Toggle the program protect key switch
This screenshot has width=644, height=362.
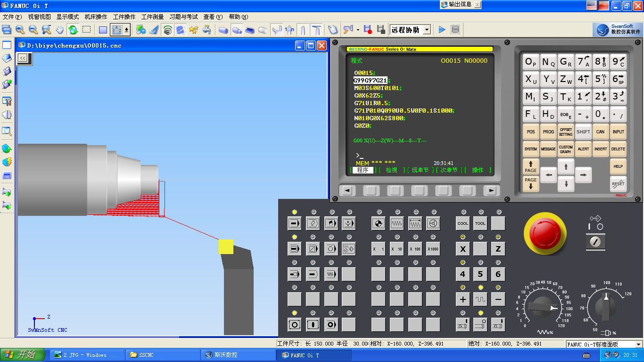(x=596, y=242)
